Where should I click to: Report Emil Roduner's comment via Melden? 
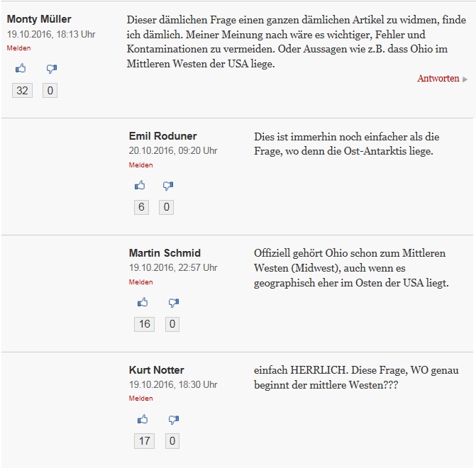click(140, 165)
